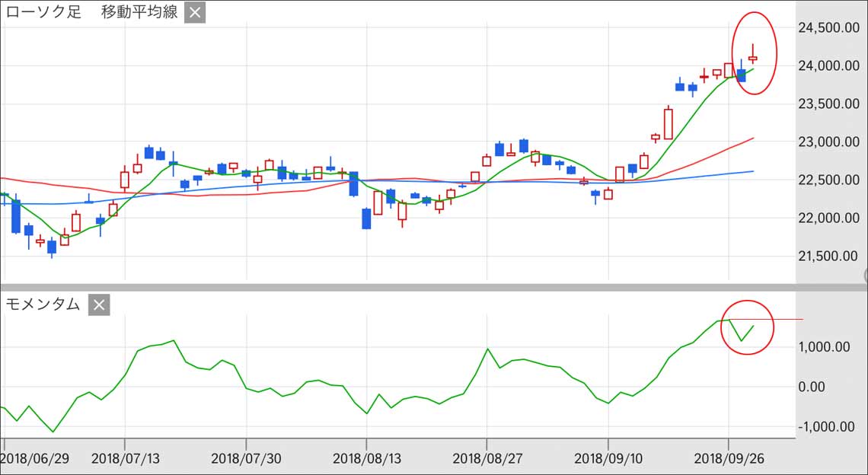The width and height of the screenshot is (868, 475).
Task: Select the 22,000.00 price axis label
Action: (x=828, y=218)
